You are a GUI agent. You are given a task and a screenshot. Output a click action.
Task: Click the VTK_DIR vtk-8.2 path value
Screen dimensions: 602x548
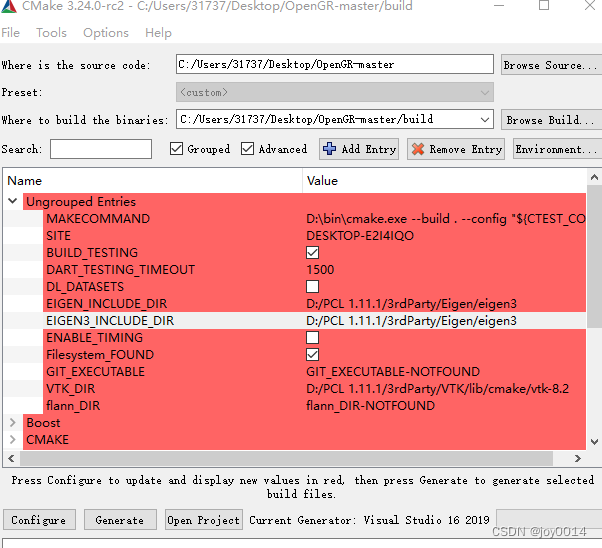coord(437,389)
